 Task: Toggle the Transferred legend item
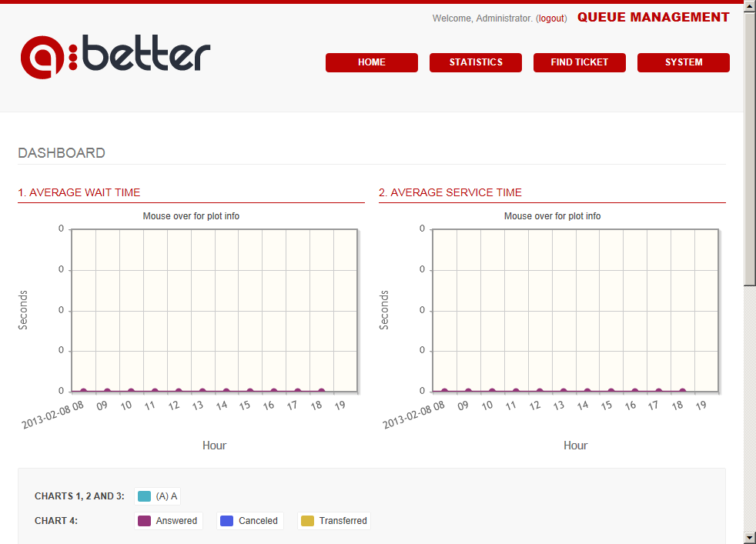[x=333, y=520]
